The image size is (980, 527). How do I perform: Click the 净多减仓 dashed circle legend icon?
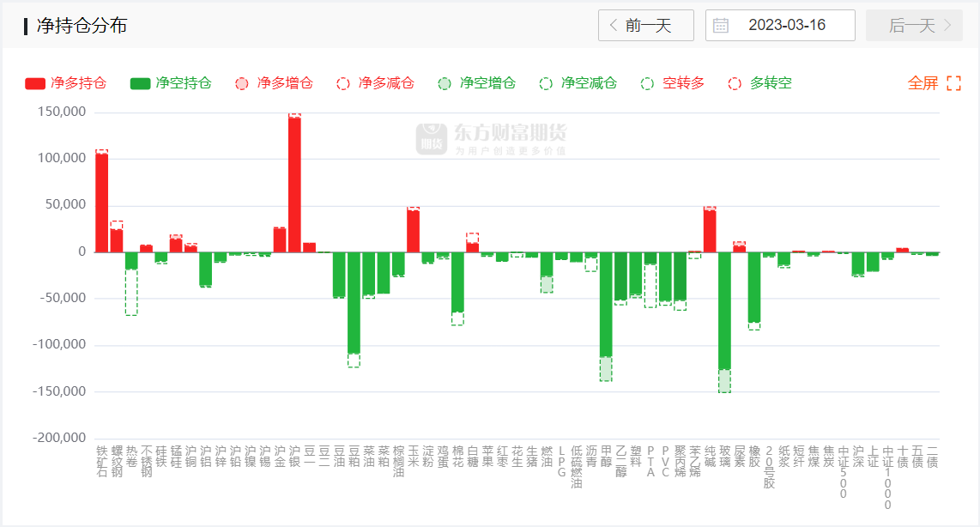coord(343,83)
